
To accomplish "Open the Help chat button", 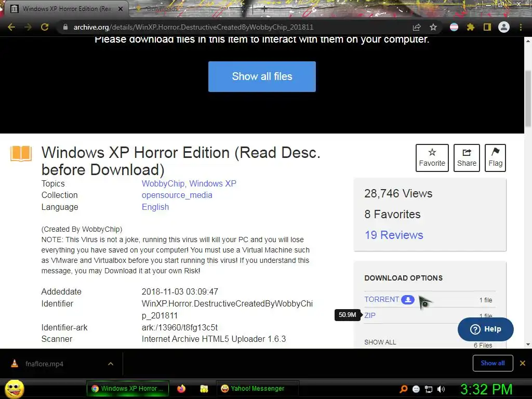I will click(x=486, y=329).
